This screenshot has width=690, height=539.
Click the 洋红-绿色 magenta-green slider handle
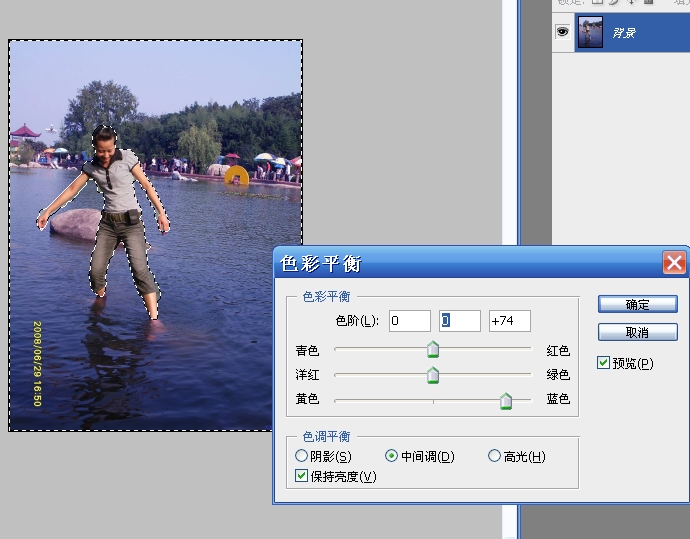coord(433,375)
